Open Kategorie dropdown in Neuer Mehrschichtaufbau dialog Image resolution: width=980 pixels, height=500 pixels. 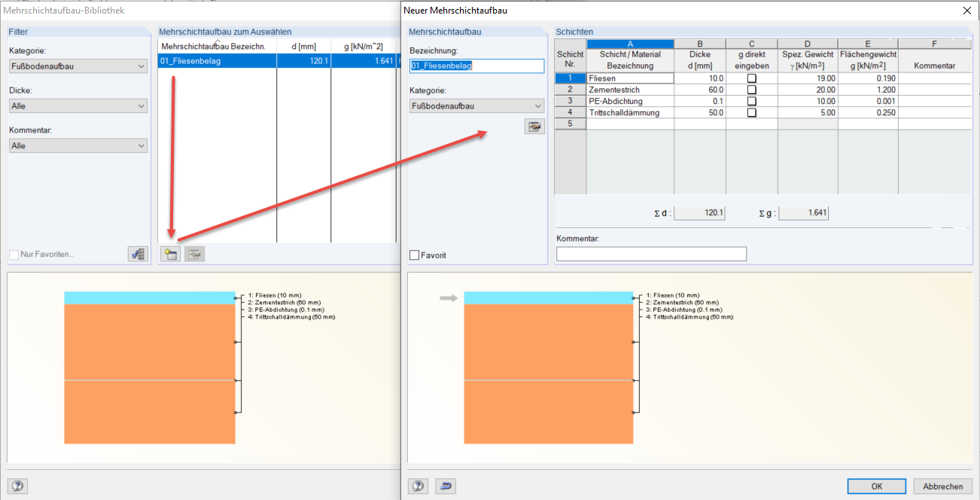click(x=476, y=106)
